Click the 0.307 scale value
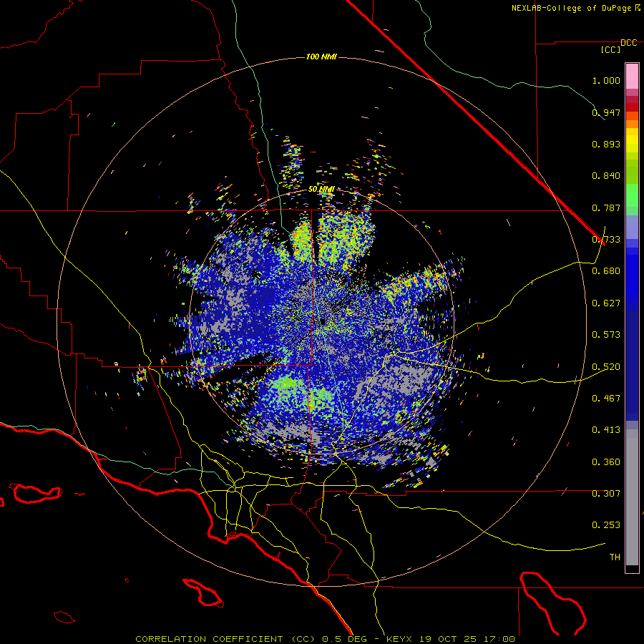Image resolution: width=644 pixels, height=644 pixels. 606,494
